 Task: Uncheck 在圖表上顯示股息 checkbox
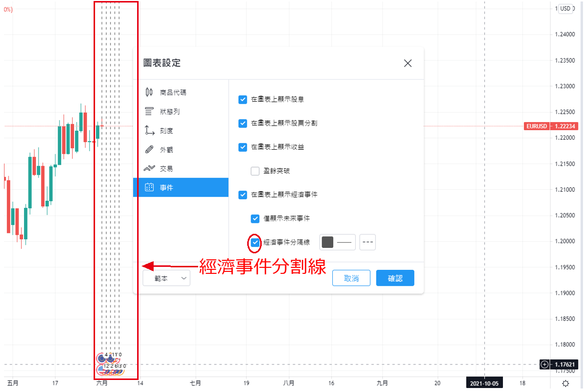(x=243, y=100)
